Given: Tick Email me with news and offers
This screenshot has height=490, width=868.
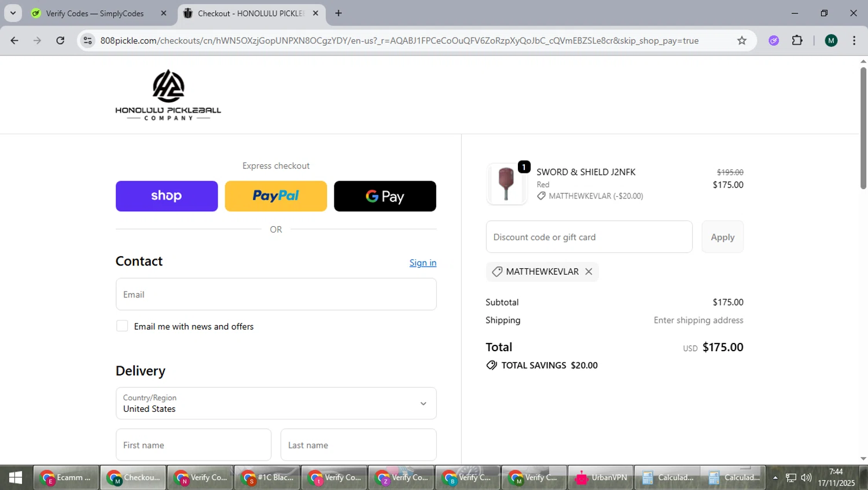Looking at the screenshot, I should coord(122,326).
